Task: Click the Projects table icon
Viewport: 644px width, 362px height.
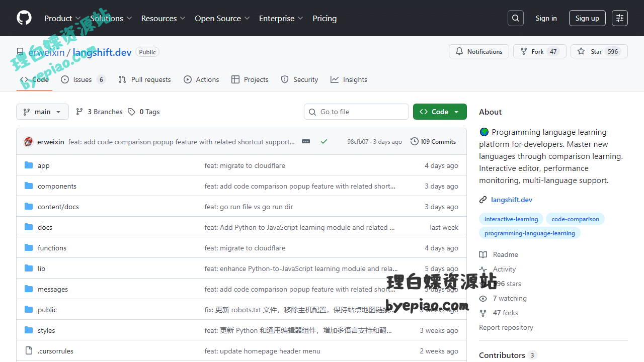Action: click(235, 79)
